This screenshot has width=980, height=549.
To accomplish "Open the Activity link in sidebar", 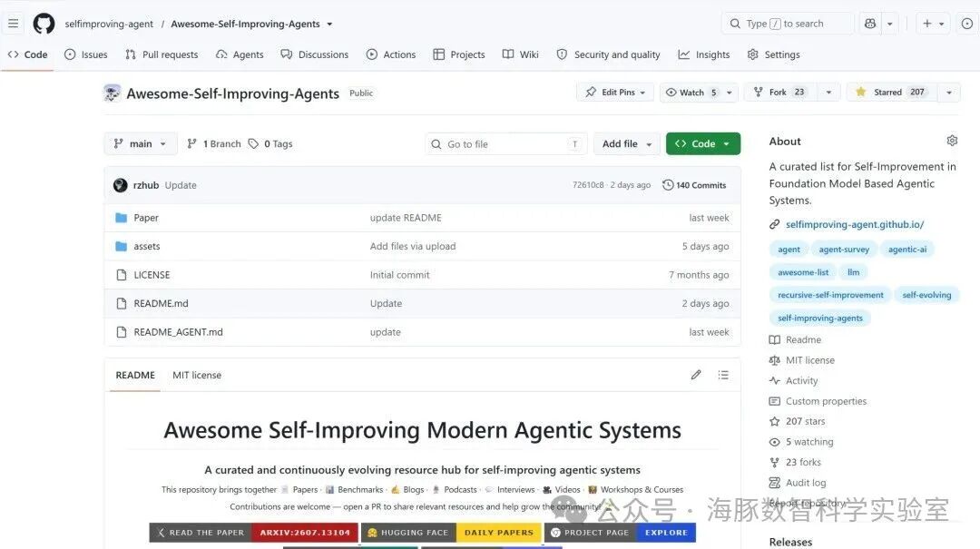I will [801, 381].
